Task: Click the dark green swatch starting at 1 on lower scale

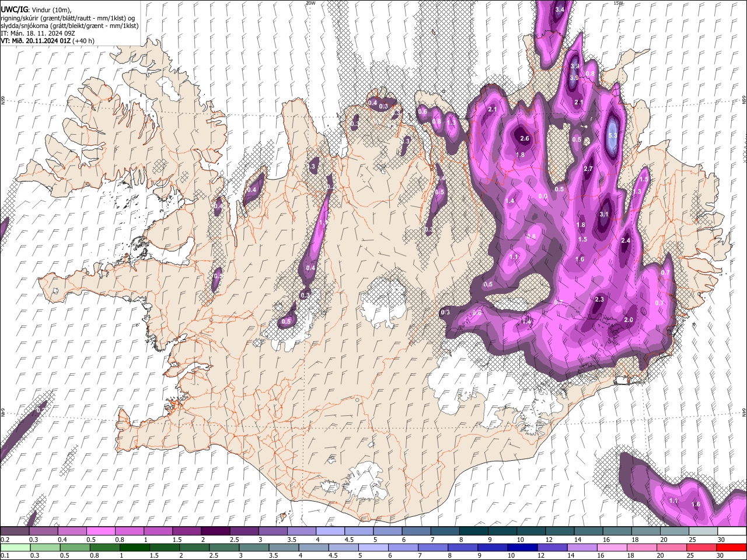Action: pyautogui.click(x=134, y=547)
